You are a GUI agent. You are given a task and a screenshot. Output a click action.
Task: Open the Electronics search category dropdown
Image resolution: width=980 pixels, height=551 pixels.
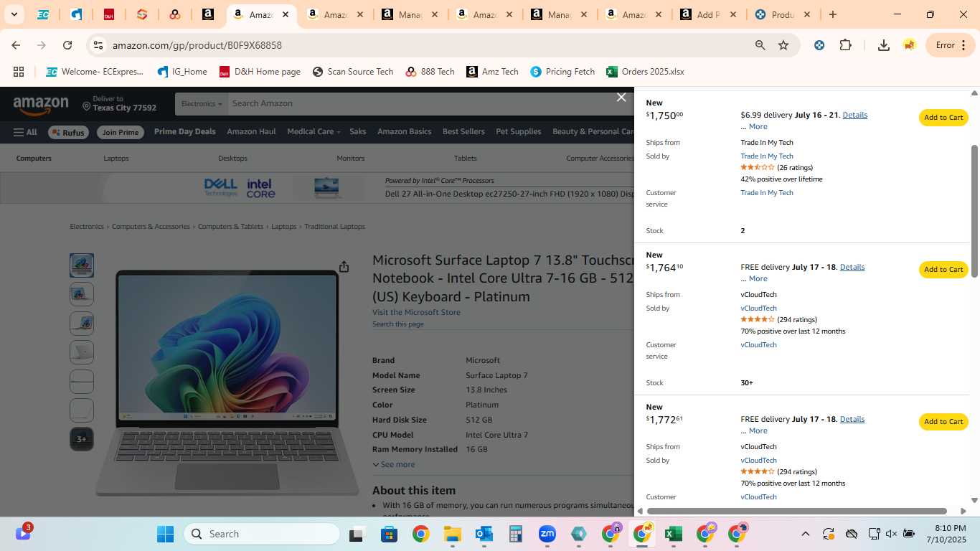(202, 104)
